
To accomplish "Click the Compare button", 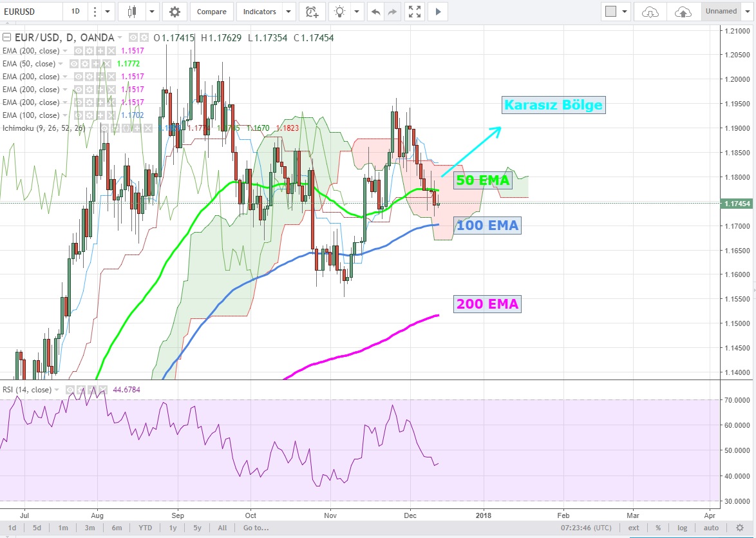I will (x=211, y=11).
